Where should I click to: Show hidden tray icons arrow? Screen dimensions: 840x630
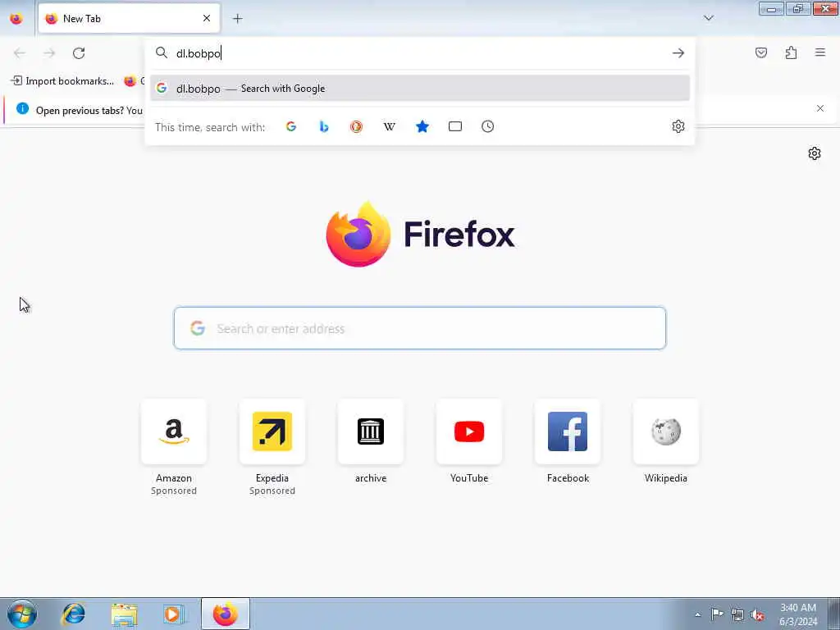point(697,614)
